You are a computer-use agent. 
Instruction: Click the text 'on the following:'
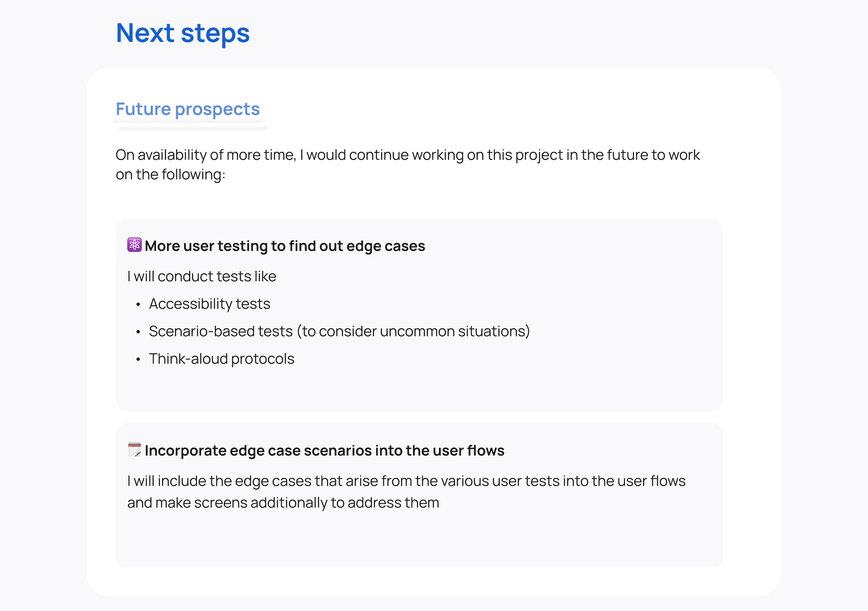[170, 174]
